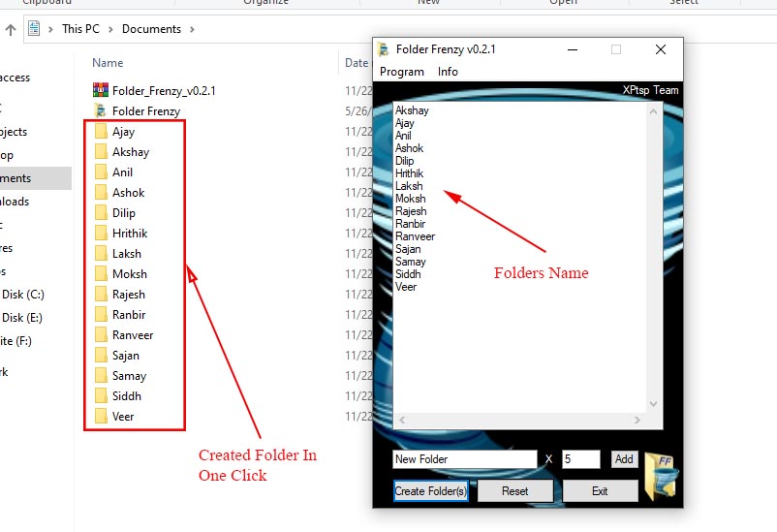Click the New Folder name text field
This screenshot has width=777, height=532.
coord(464,459)
